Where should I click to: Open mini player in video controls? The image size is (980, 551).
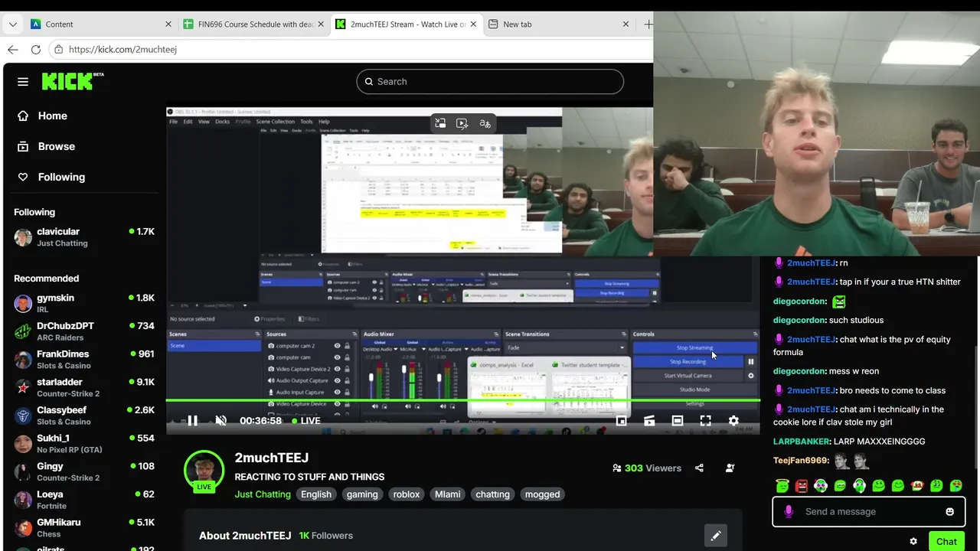coord(621,420)
